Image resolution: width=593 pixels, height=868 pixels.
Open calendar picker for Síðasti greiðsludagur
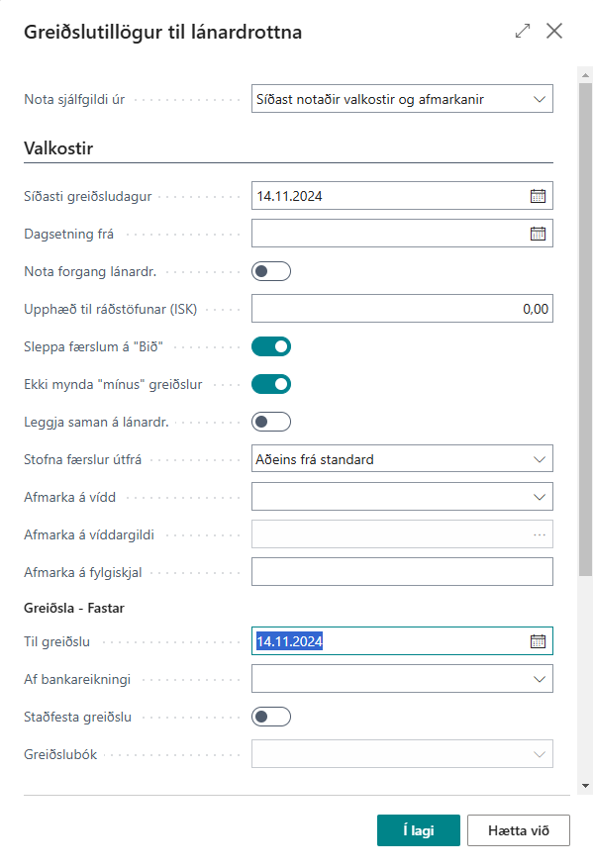pos(538,196)
